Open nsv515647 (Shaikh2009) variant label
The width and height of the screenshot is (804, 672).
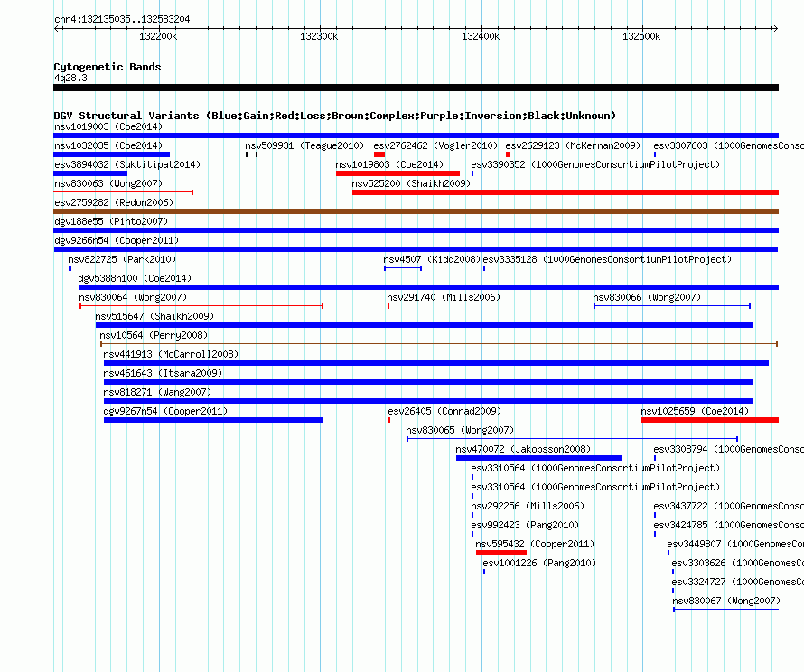click(x=154, y=316)
